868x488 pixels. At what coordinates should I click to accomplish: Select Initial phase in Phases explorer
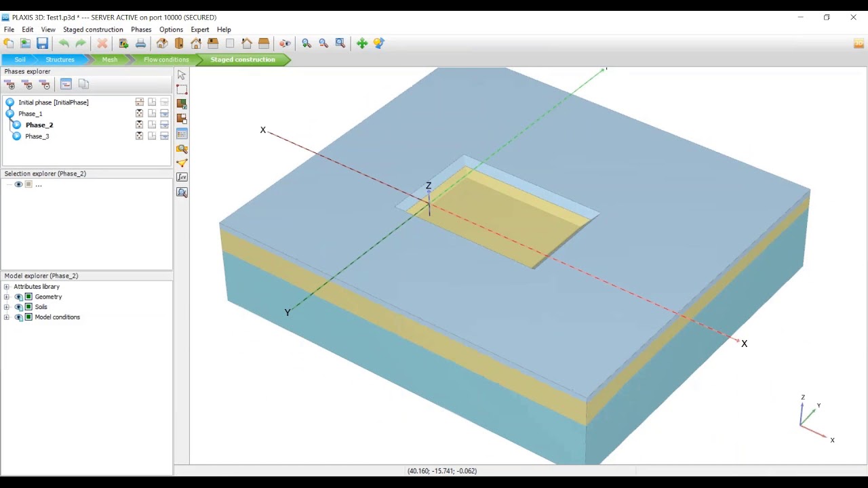pos(54,102)
